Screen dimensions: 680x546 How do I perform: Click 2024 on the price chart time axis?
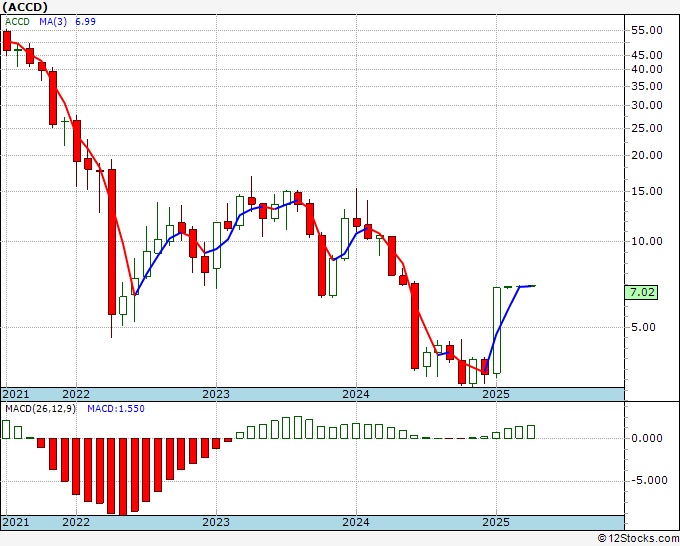tap(356, 394)
